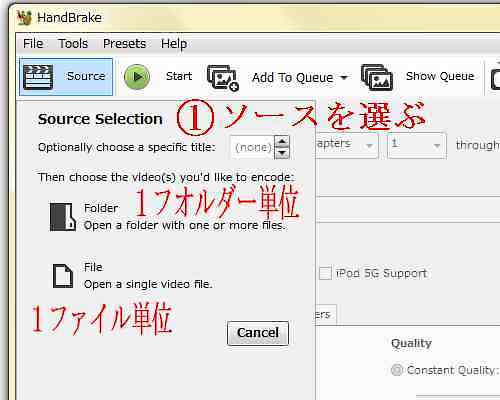
Task: Expand the Add To Queue dropdown arrow
Action: (x=344, y=78)
